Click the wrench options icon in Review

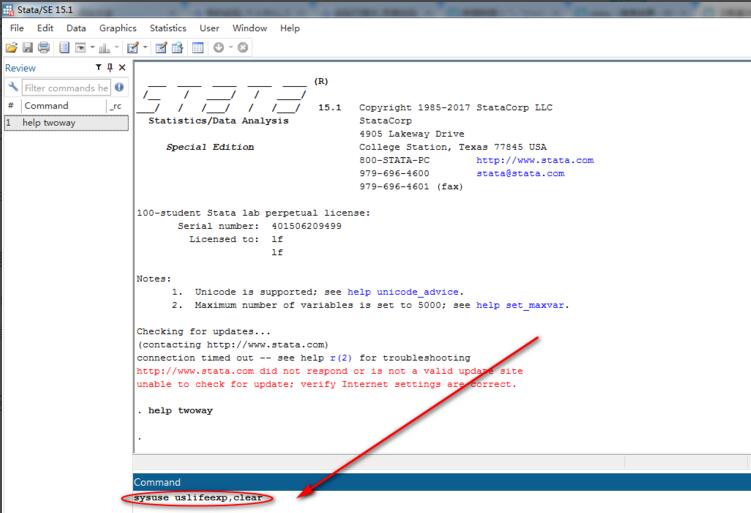coord(13,87)
